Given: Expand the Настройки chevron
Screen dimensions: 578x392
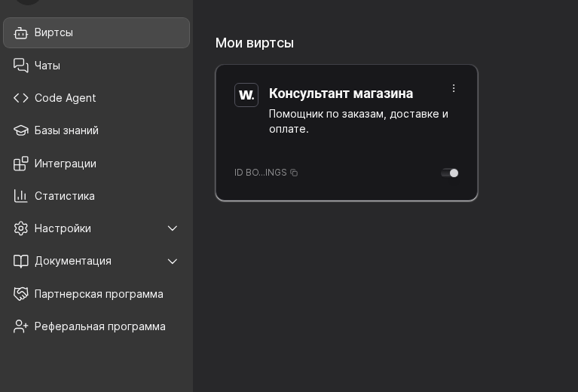Looking at the screenshot, I should tap(172, 228).
